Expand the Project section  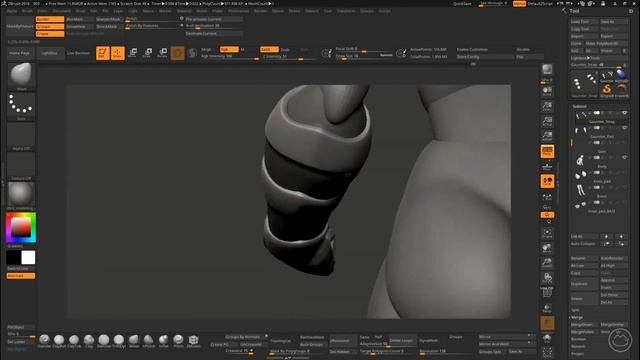click(x=577, y=354)
